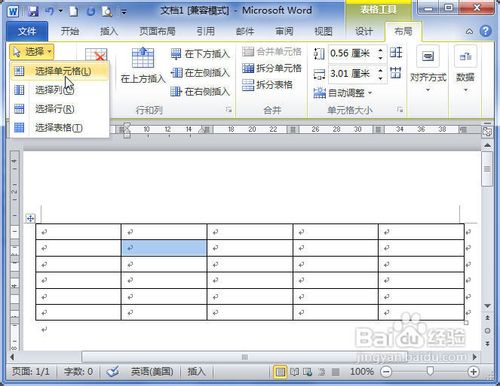500x386 pixels.
Task: Decrease row height with down stepper arrow
Action: [380, 58]
